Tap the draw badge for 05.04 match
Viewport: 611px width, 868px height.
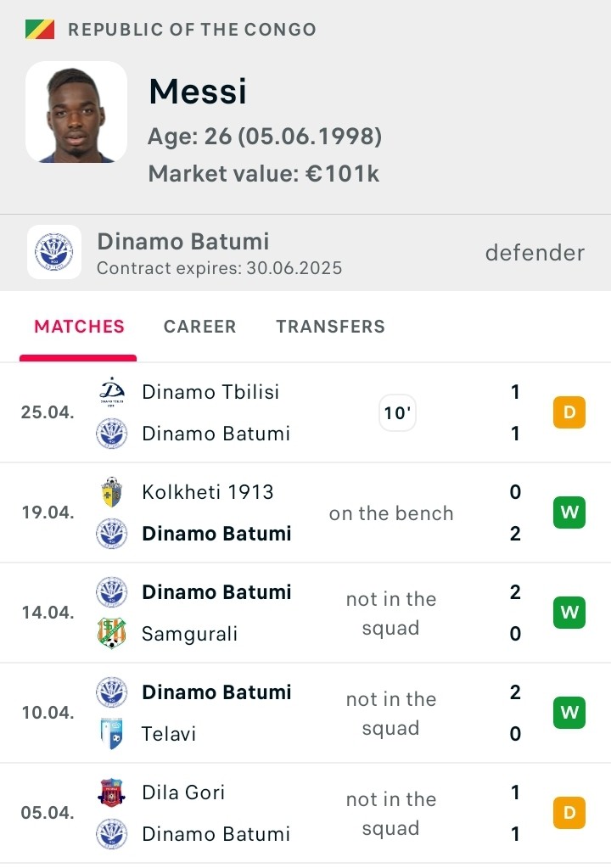point(569,813)
